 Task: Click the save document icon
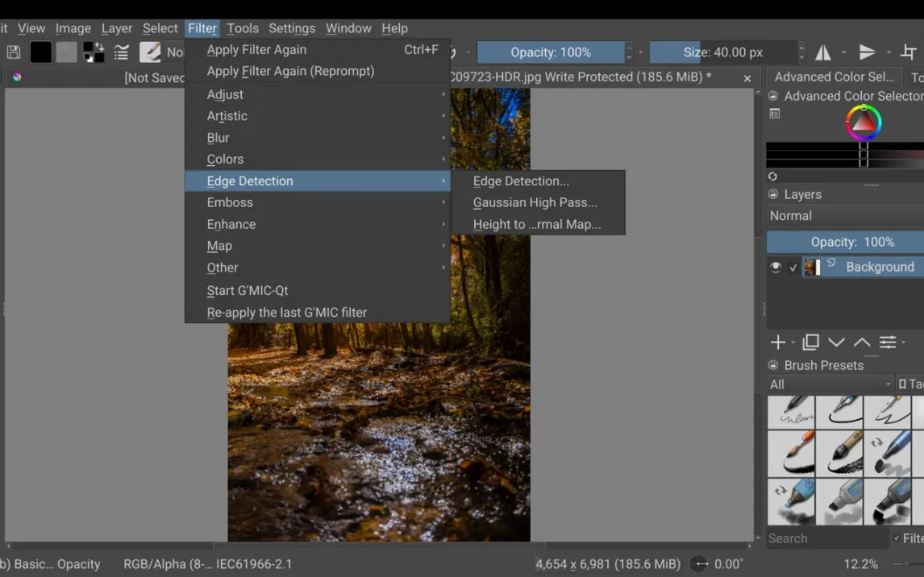tap(14, 52)
